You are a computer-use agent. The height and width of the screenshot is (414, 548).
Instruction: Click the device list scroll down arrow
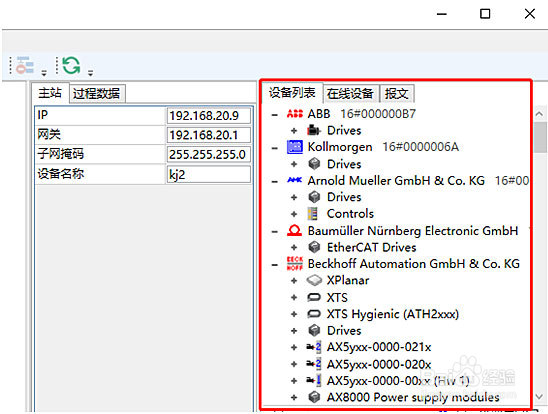click(x=539, y=397)
